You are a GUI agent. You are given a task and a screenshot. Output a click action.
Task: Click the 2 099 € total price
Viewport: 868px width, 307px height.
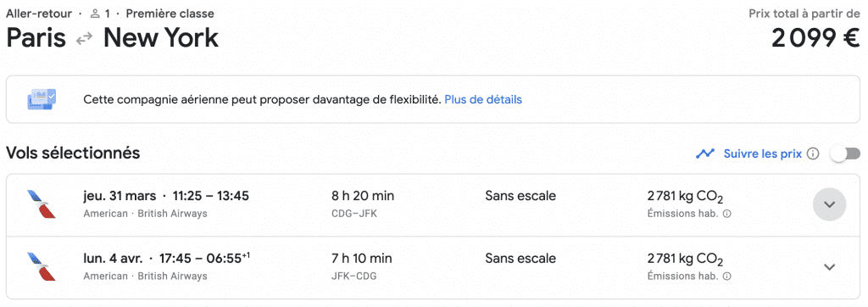click(x=816, y=38)
